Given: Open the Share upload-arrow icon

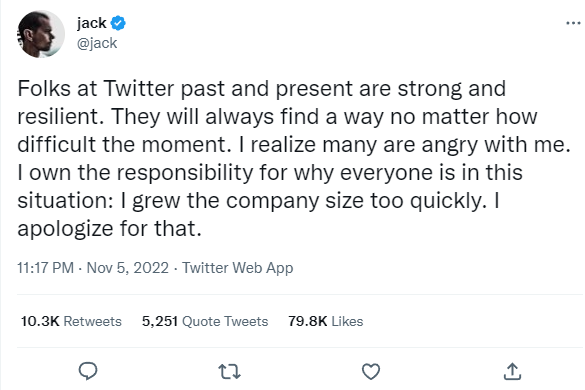Looking at the screenshot, I should point(512,371).
